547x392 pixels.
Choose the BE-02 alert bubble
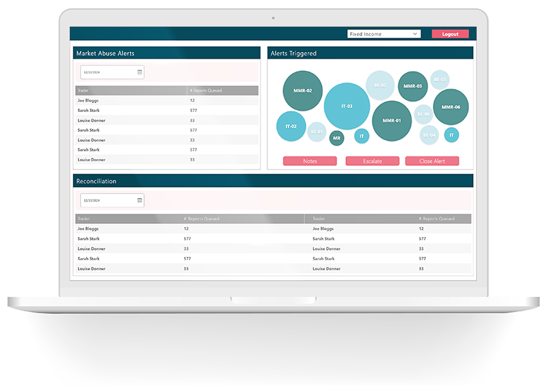[x=380, y=85]
